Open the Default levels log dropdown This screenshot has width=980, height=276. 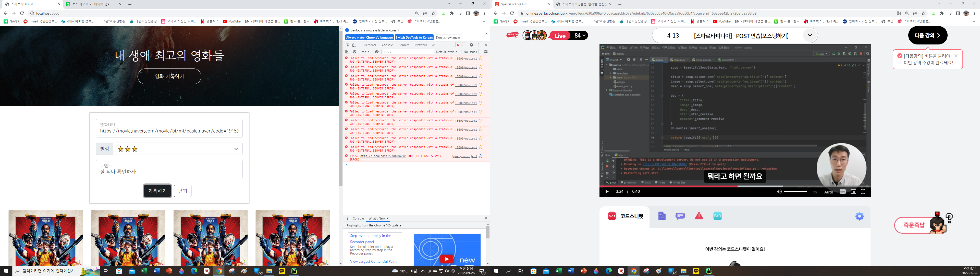click(x=447, y=52)
